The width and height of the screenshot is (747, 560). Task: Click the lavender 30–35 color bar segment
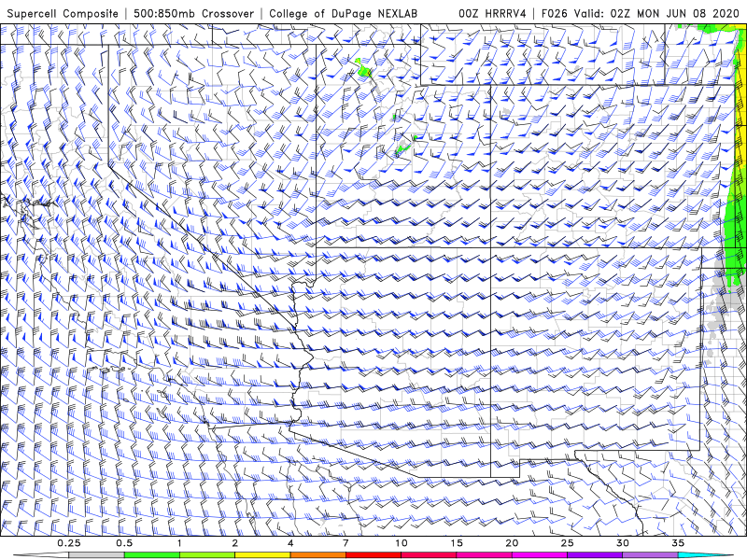[x=650, y=555]
